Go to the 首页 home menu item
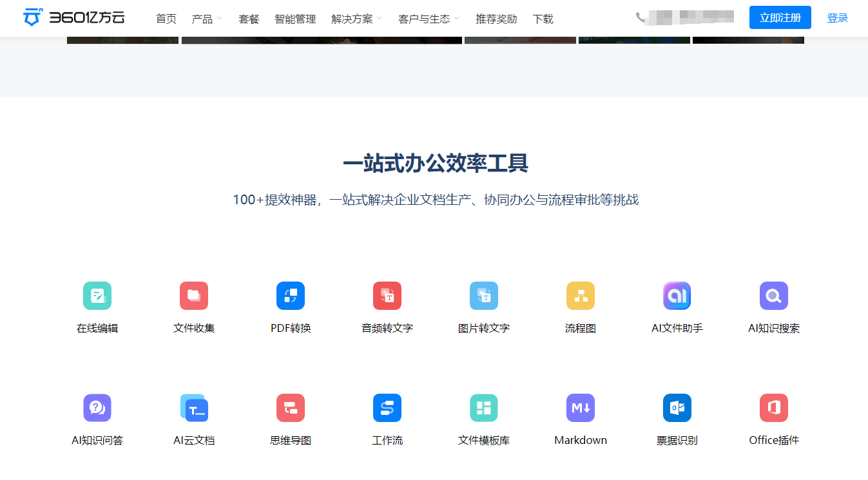 [x=166, y=19]
